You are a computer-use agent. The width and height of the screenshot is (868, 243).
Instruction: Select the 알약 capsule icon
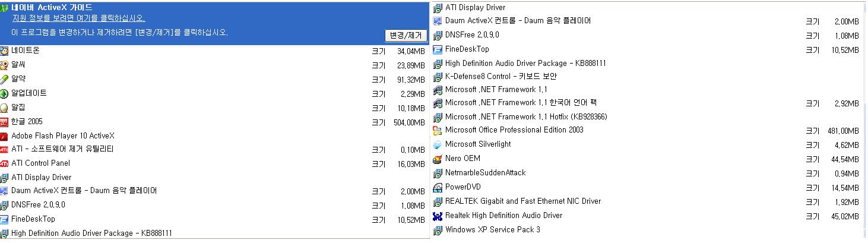point(5,80)
